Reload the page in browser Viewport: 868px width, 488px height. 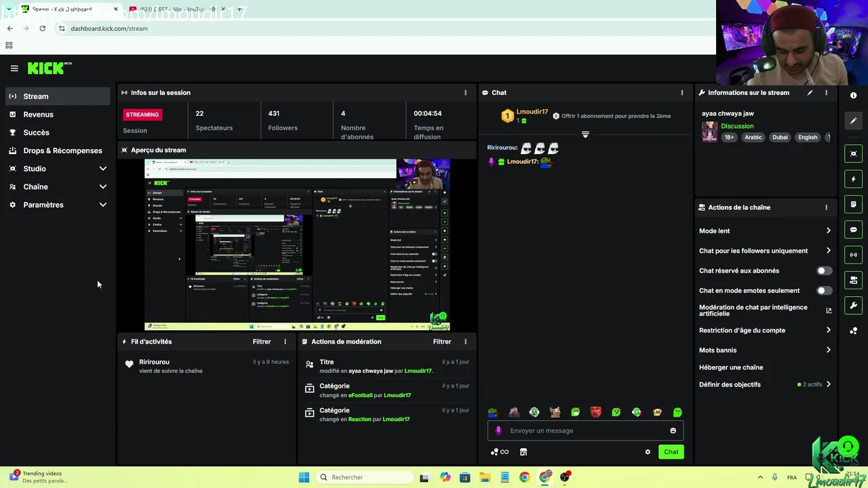point(42,28)
